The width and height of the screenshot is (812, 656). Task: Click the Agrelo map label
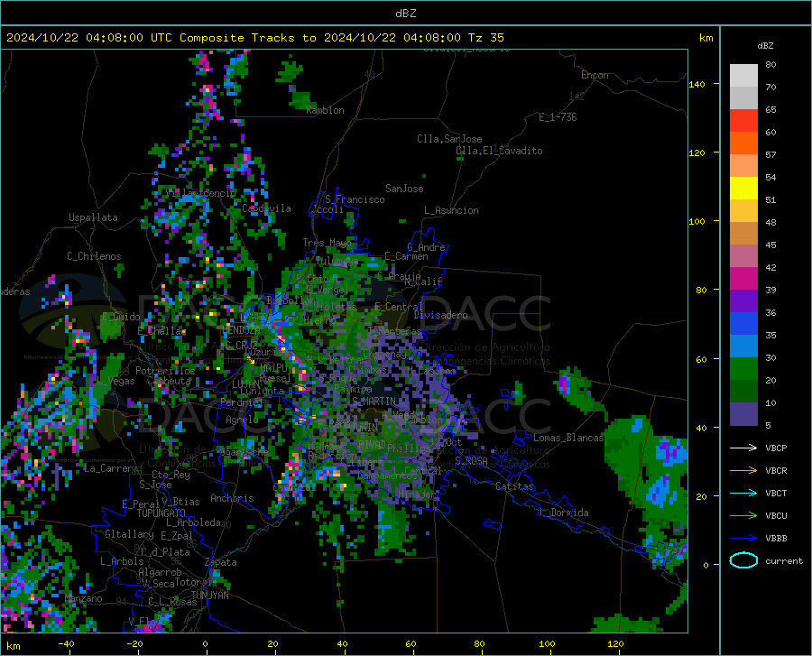tap(242, 420)
